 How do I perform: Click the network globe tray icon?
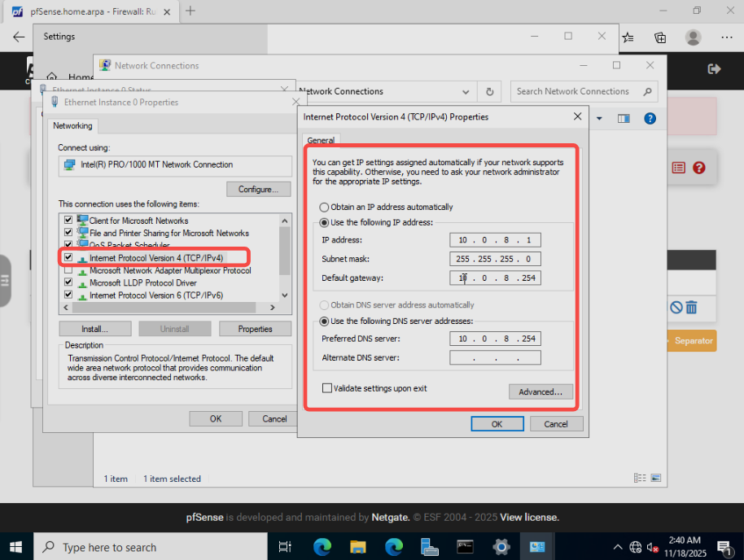point(636,547)
